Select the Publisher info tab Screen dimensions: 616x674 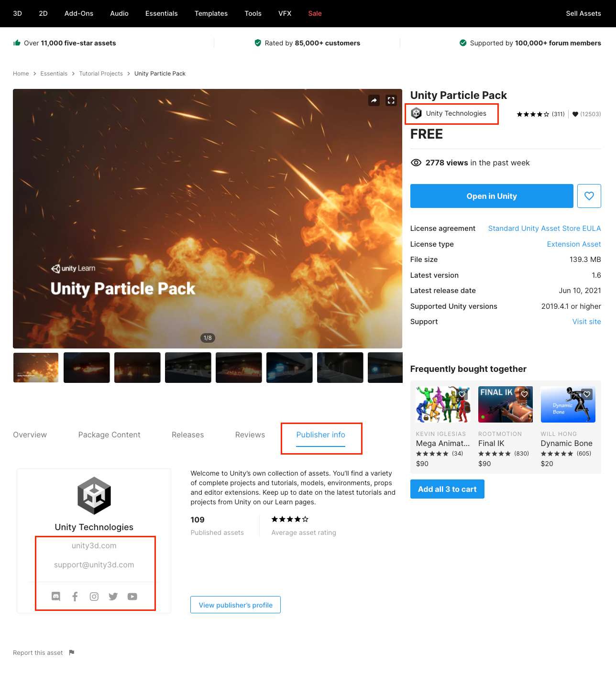[x=321, y=435]
